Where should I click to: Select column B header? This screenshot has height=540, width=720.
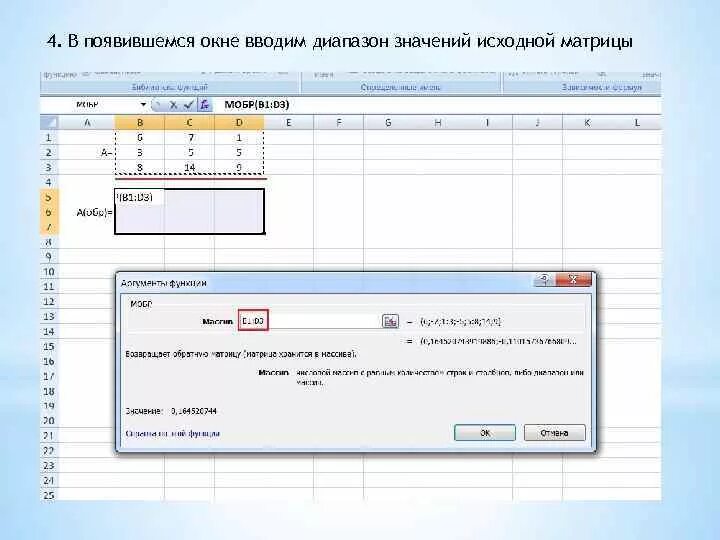pyautogui.click(x=140, y=123)
